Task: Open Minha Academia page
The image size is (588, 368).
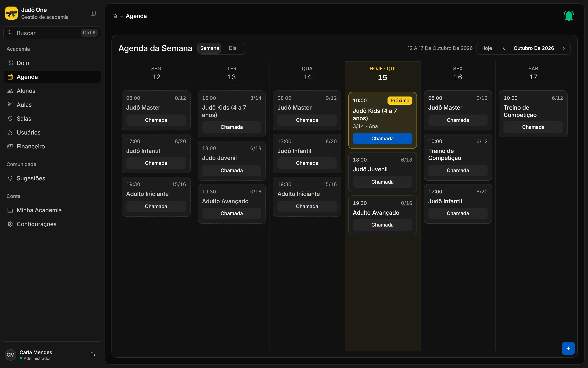Action: [52, 210]
